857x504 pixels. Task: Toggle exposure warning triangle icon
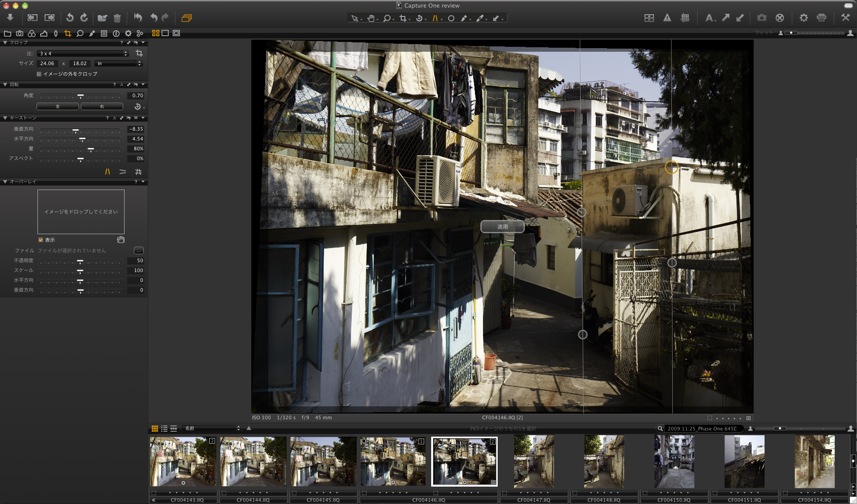tap(667, 18)
